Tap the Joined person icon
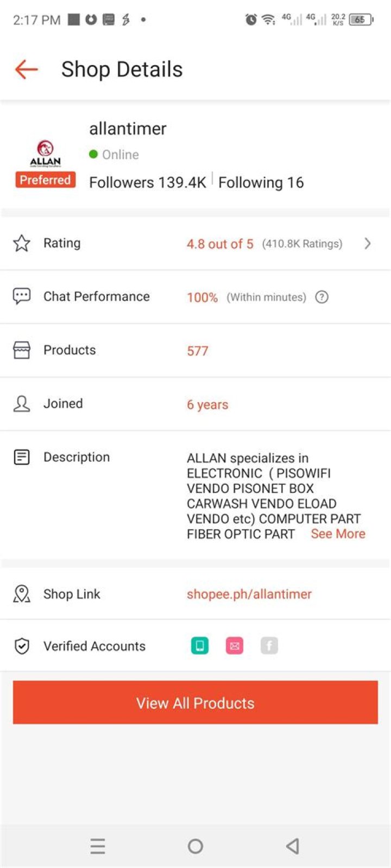391x868 pixels. 22,403
